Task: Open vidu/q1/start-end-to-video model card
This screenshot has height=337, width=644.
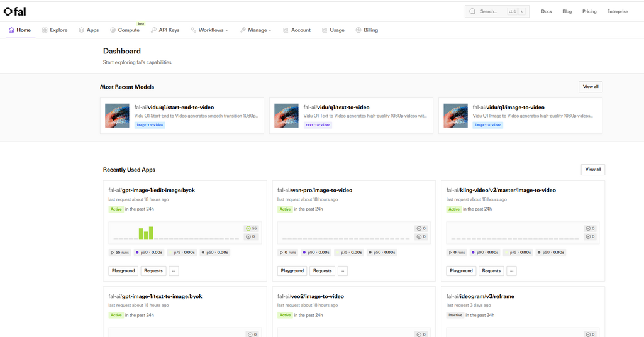Action: click(x=182, y=116)
